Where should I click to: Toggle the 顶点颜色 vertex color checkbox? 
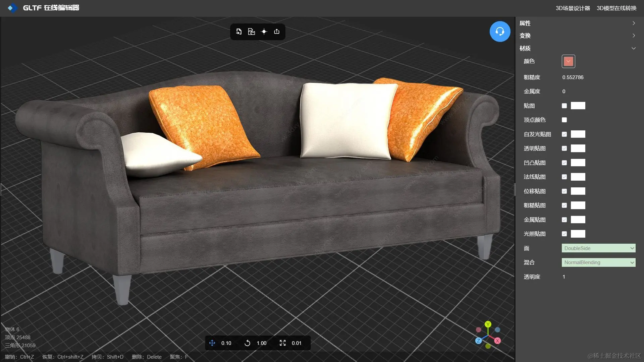pos(564,120)
